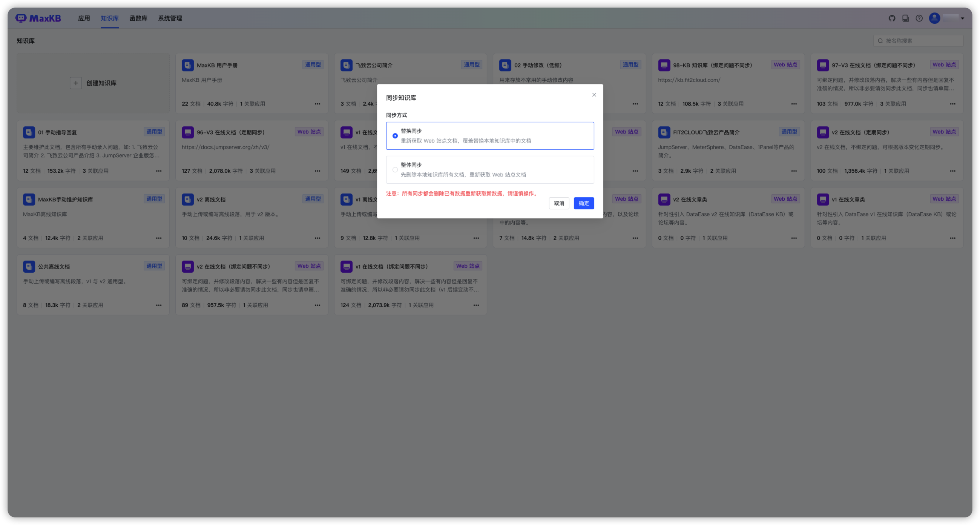Viewport: 980px width, 525px height.
Task: Click the MaxKB logo
Action: click(38, 18)
